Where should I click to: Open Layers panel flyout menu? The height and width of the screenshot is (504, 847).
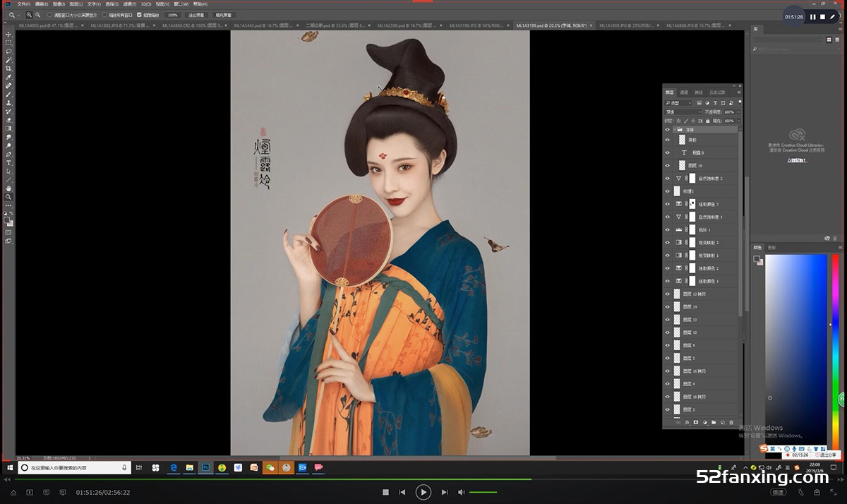click(x=739, y=92)
